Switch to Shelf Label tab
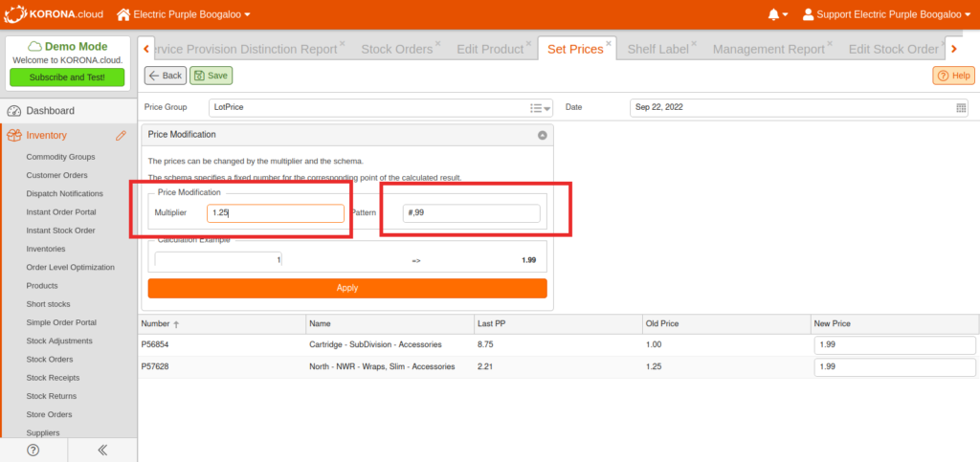This screenshot has height=462, width=980. [x=657, y=49]
